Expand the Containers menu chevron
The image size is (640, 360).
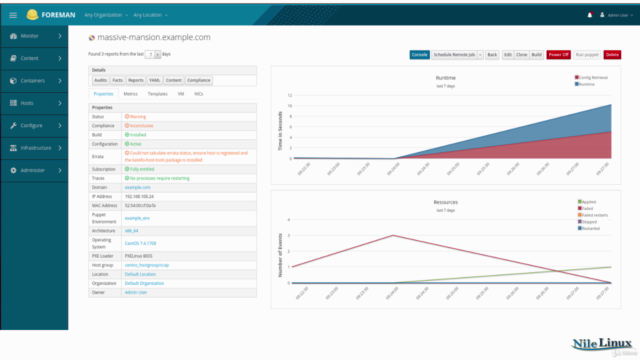tap(60, 81)
